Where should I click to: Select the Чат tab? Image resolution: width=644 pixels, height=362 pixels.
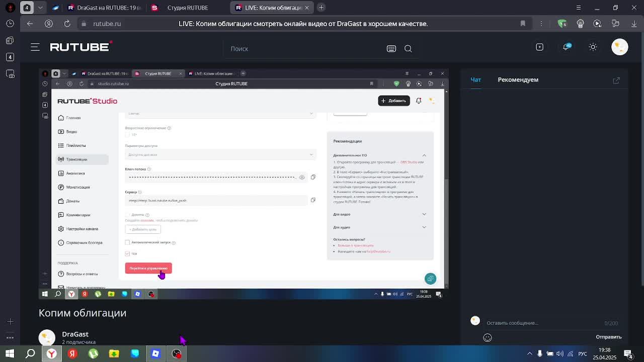[x=475, y=80]
